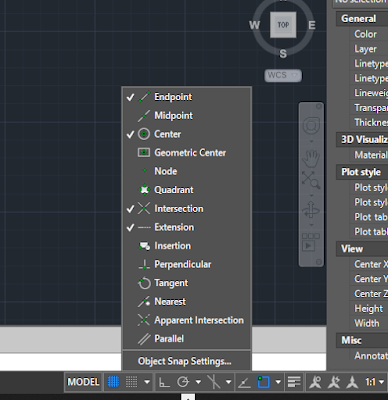Click the Orbit icon in navigation bar
Image resolution: width=388 pixels, height=400 pixels.
point(311,210)
